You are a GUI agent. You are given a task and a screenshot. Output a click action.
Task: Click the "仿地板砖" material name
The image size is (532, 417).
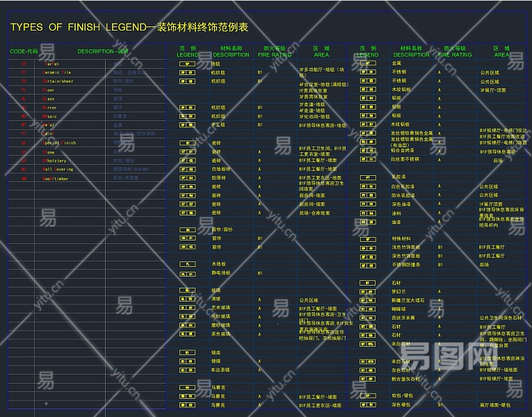coord(220,169)
